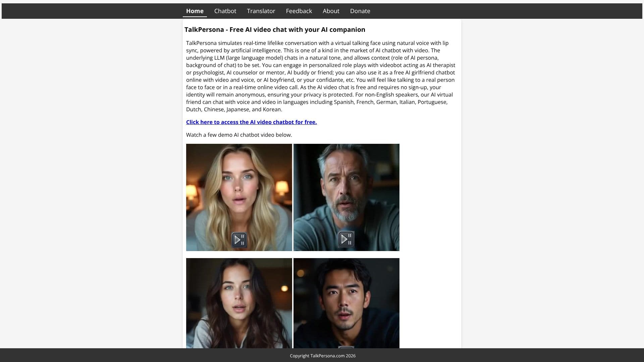Select the dark-haired woman video thumbnail

point(239,303)
